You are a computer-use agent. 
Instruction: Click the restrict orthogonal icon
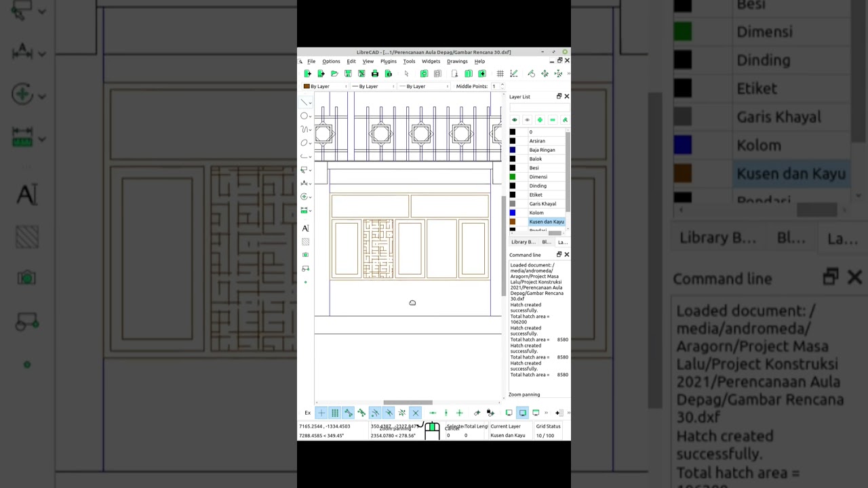(x=459, y=413)
